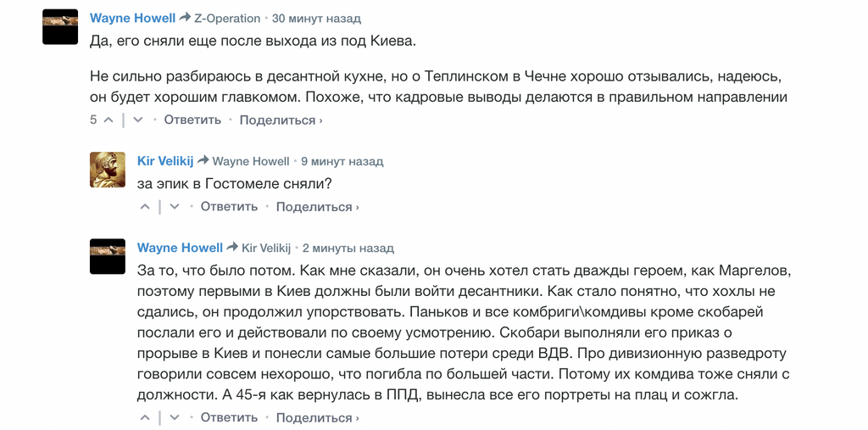Click the '30 минут назад' timestamp
The image size is (868, 430).
pos(316,18)
